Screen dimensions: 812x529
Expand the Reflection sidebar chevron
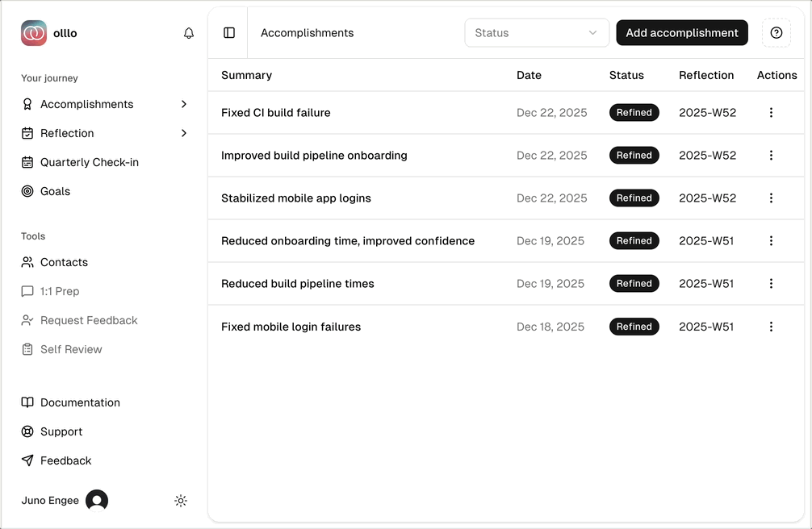184,133
